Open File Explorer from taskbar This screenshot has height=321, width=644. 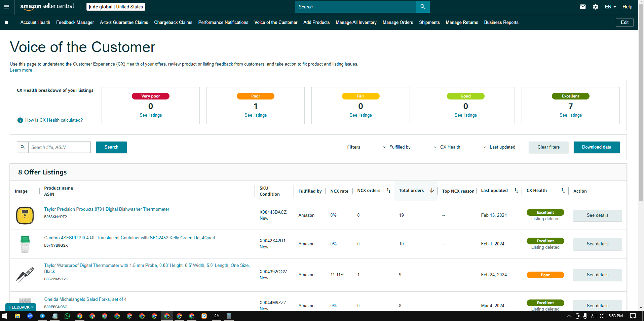point(17,316)
